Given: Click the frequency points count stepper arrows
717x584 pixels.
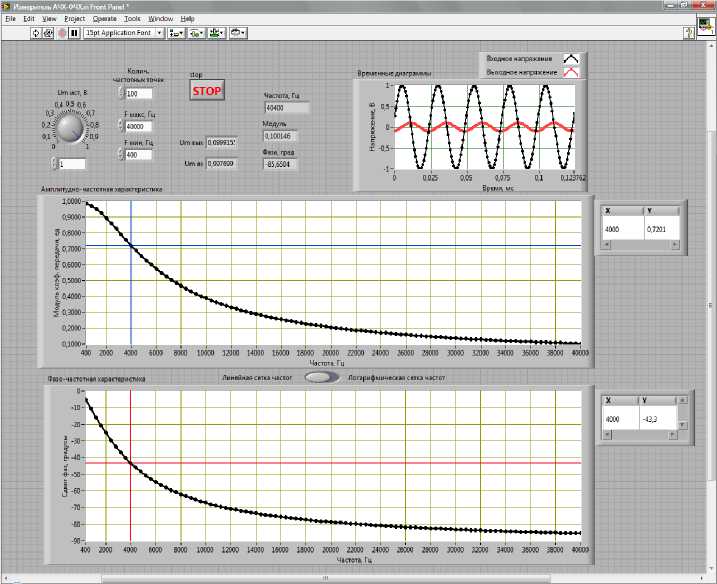Looking at the screenshot, I should [x=123, y=94].
